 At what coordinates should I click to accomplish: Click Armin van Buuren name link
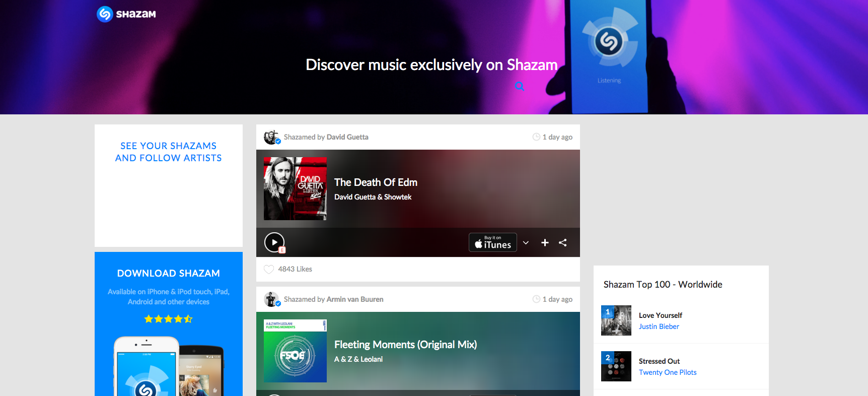[354, 299]
